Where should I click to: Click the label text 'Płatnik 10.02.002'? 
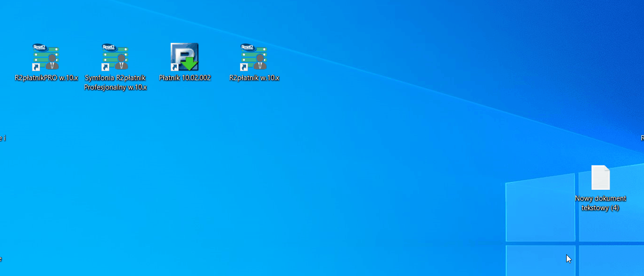pos(185,78)
